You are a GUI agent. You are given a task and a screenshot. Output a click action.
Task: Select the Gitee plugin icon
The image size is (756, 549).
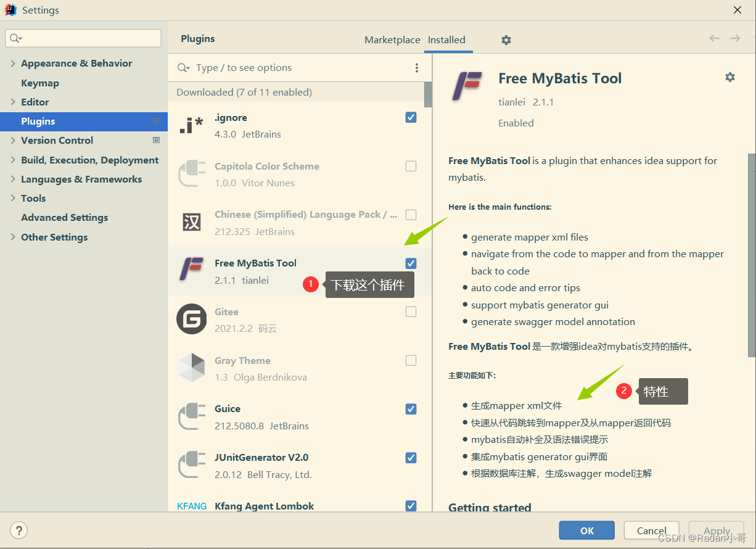191,319
